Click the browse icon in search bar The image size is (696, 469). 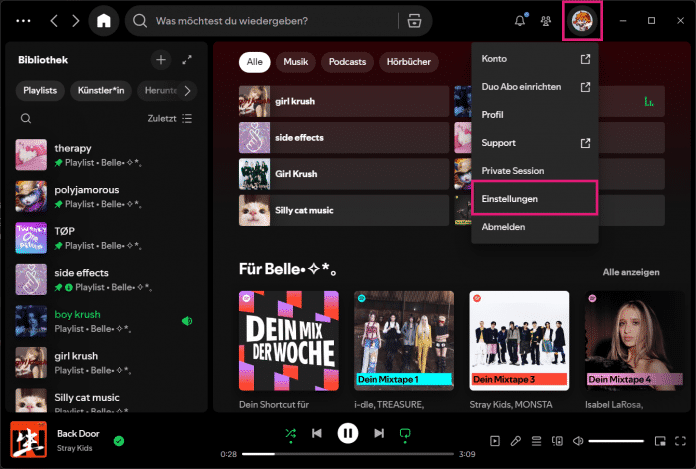tap(415, 20)
